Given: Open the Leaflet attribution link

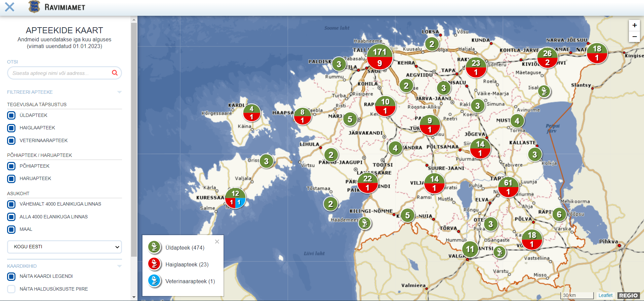Looking at the screenshot, I should pos(605,295).
